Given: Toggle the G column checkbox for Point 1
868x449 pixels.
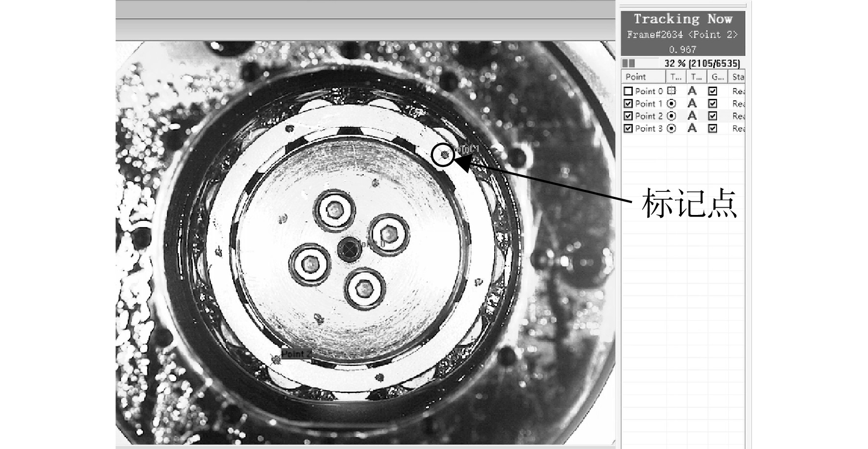Looking at the screenshot, I should 713,104.
